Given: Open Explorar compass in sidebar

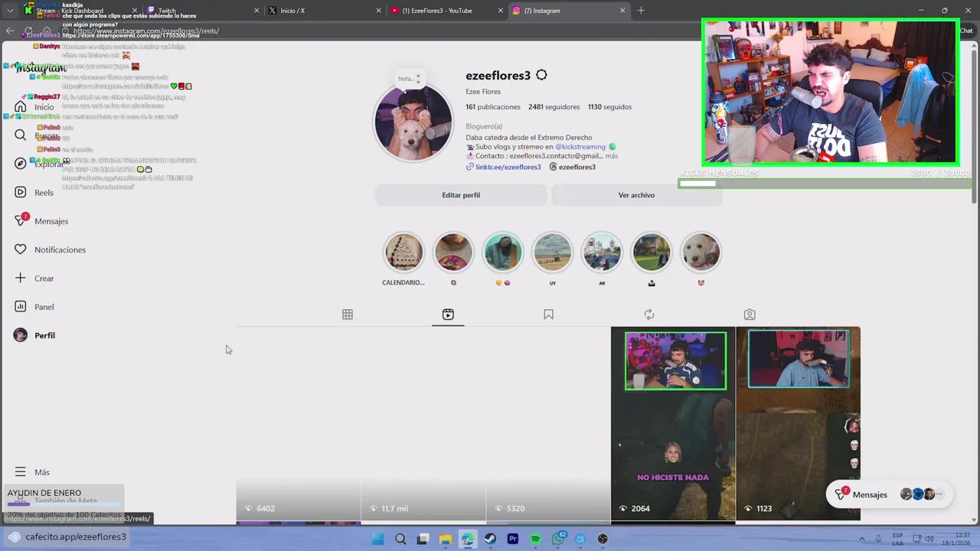Looking at the screenshot, I should (x=40, y=164).
